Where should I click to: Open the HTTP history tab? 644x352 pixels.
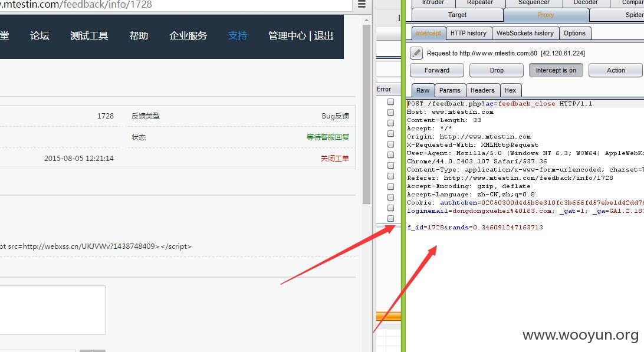468,33
